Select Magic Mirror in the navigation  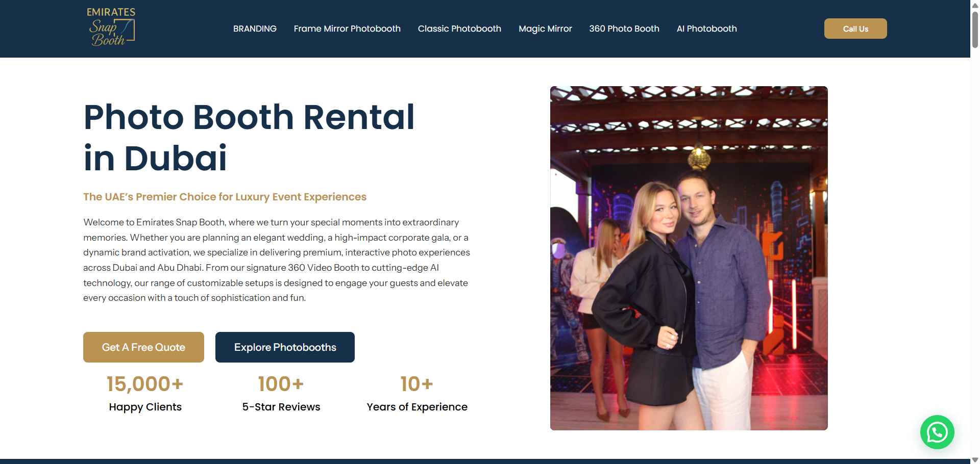545,29
